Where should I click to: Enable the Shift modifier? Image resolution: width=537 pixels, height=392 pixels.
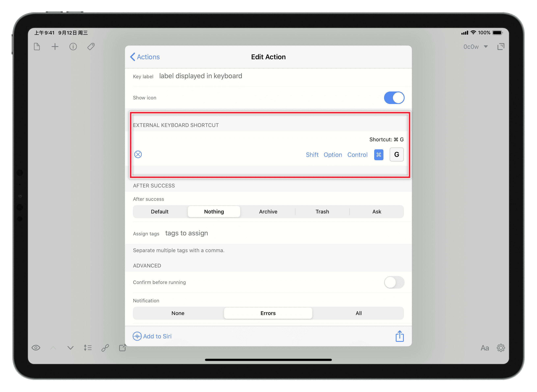click(312, 155)
